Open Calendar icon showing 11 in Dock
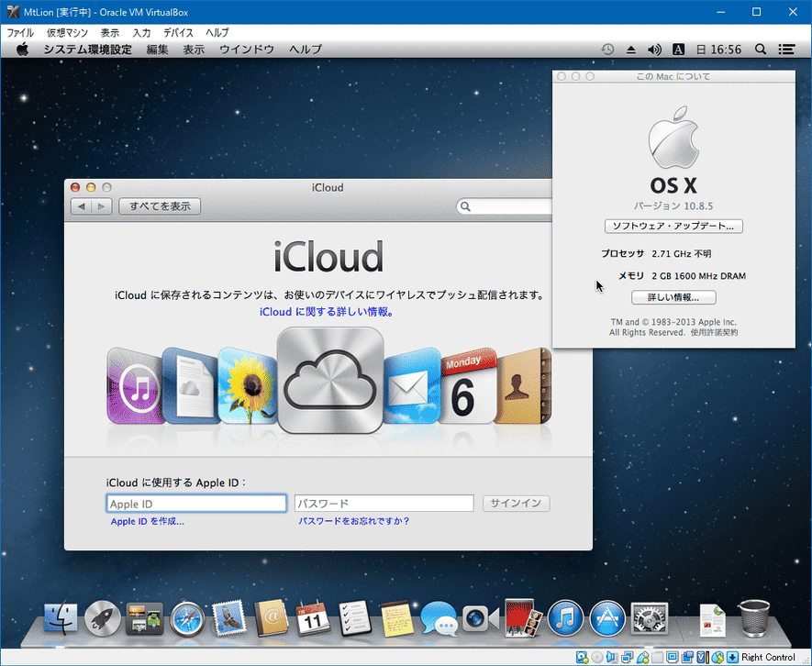The width and height of the screenshot is (812, 666). [313, 617]
